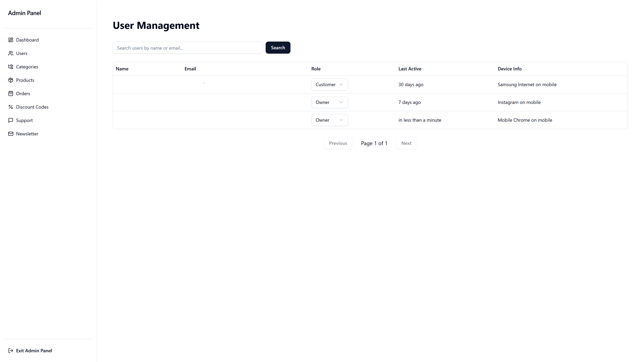Open the Support section

point(48,120)
